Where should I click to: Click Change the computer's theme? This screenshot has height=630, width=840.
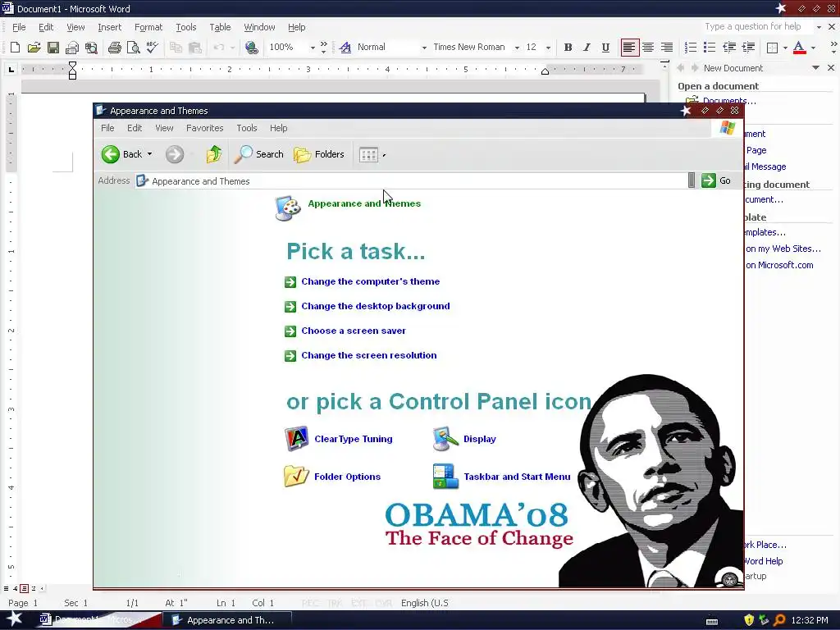(370, 281)
